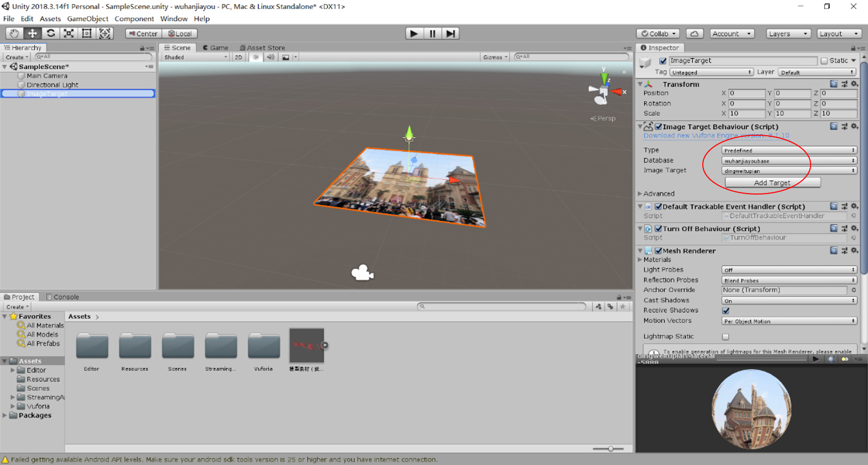This screenshot has height=465, width=868.
Task: Click the Step frame button
Action: 450,34
